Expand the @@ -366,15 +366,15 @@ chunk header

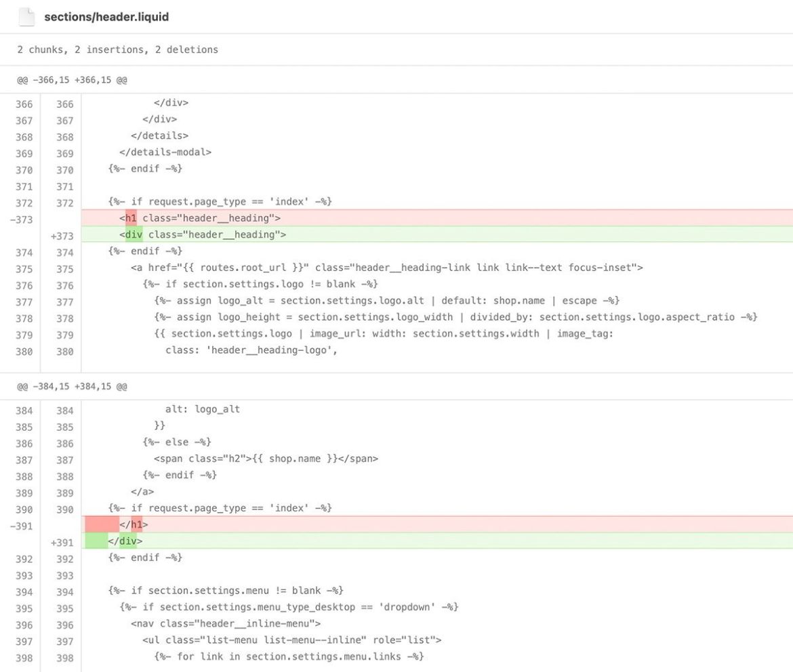[73, 80]
